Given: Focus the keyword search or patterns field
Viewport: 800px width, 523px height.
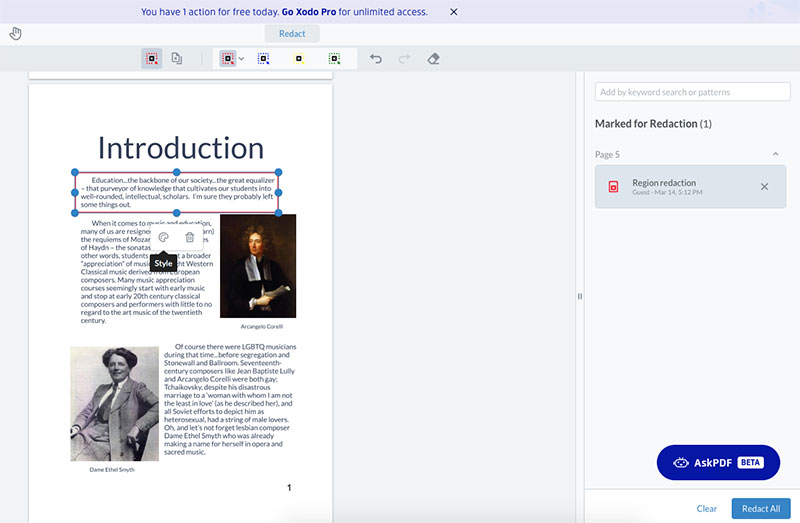Looking at the screenshot, I should [692, 92].
